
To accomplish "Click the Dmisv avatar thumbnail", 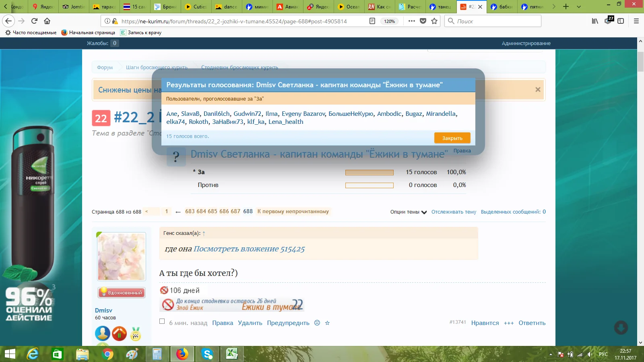I will (x=122, y=256).
